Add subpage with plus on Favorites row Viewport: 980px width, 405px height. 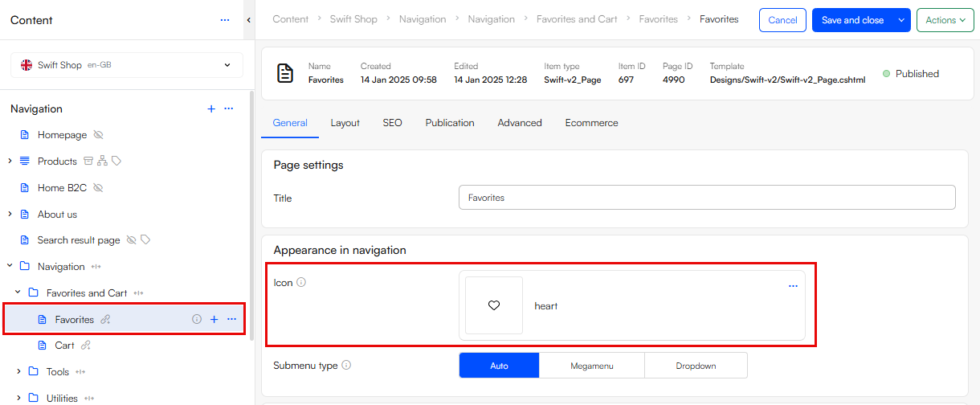pos(214,320)
